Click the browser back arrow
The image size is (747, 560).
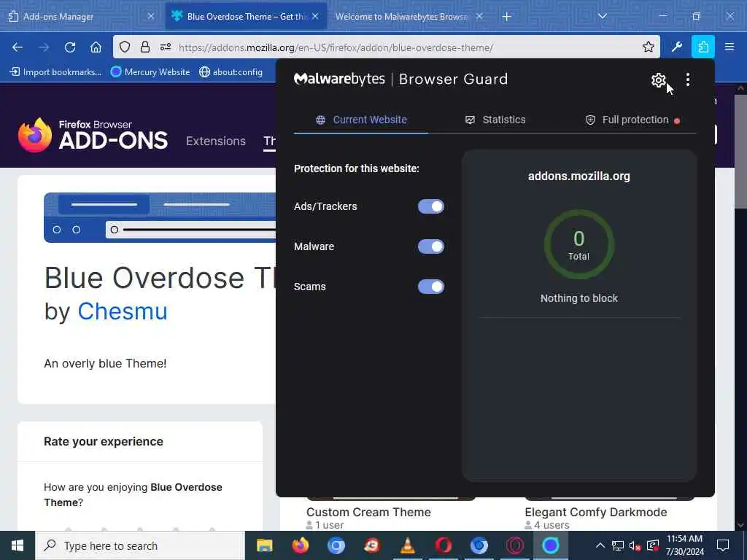click(18, 47)
